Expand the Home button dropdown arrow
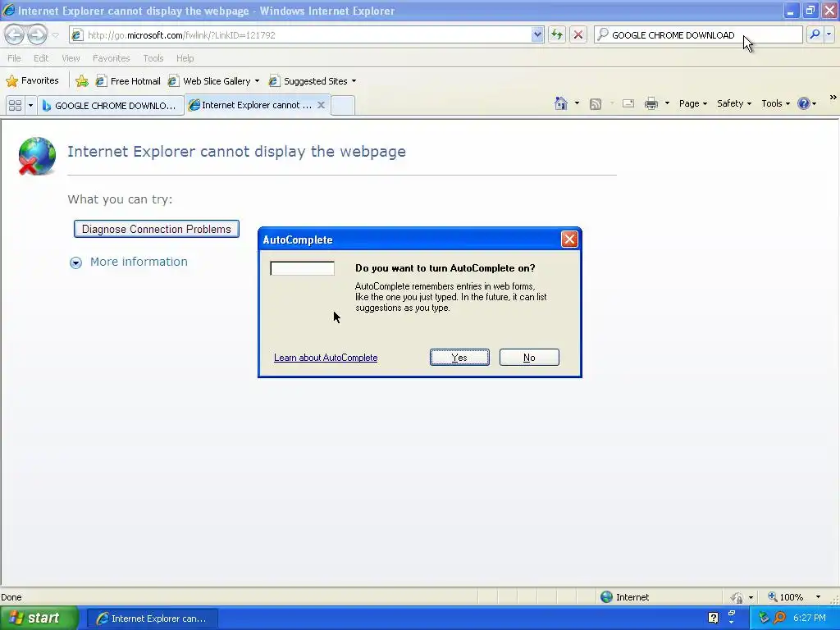Screen dimensions: 840x630 tap(577, 103)
